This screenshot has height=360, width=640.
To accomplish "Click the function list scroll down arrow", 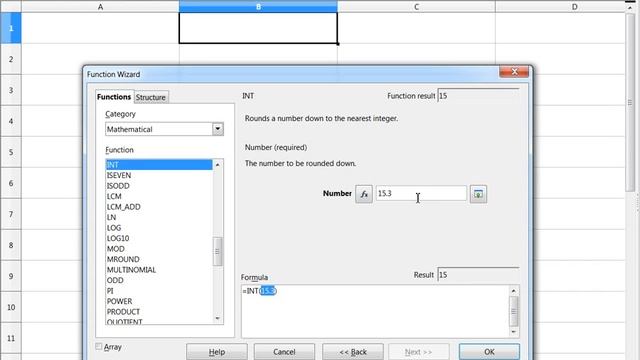I will point(218,318).
